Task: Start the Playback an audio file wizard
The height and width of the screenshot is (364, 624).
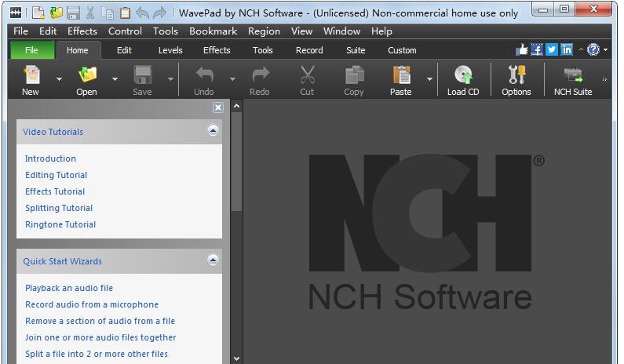Action: 69,288
